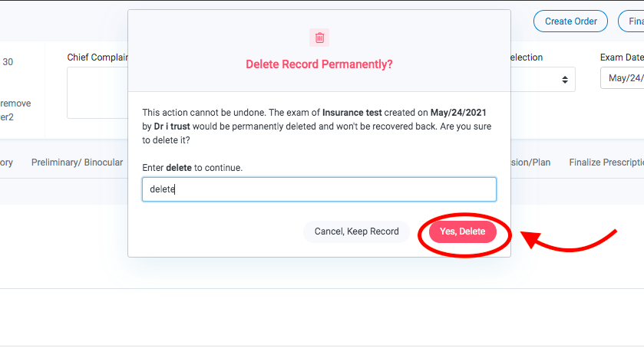The width and height of the screenshot is (644, 348).
Task: Click the Chief Complaint label
Action: pos(97,57)
